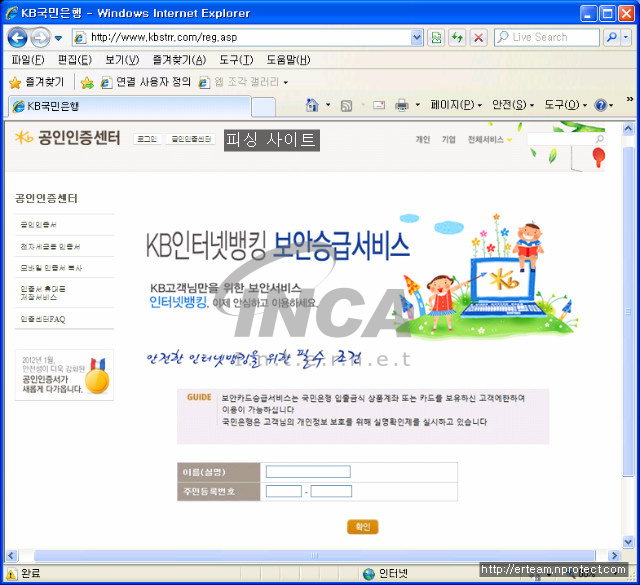Open the 도구(O) command bar menu
The image size is (640, 585).
click(565, 105)
